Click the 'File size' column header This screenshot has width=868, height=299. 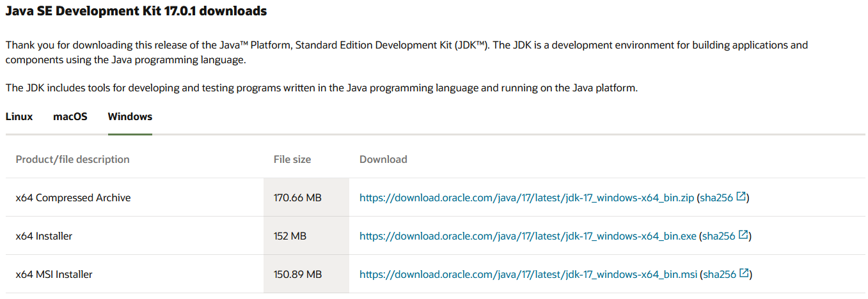[292, 160]
